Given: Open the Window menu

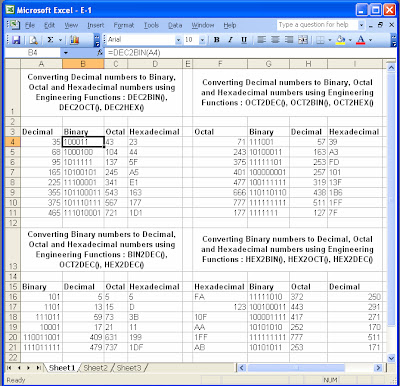Looking at the screenshot, I should [x=203, y=25].
